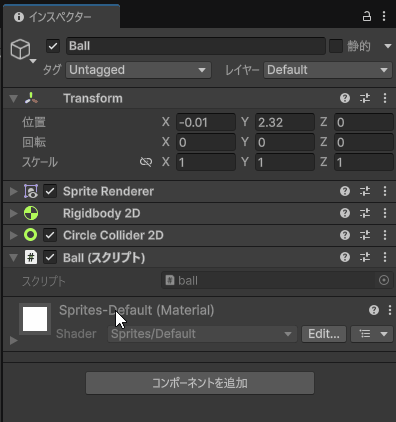Viewport: 396px width, 422px height.
Task: Open Ball script help reference
Action: (x=345, y=257)
